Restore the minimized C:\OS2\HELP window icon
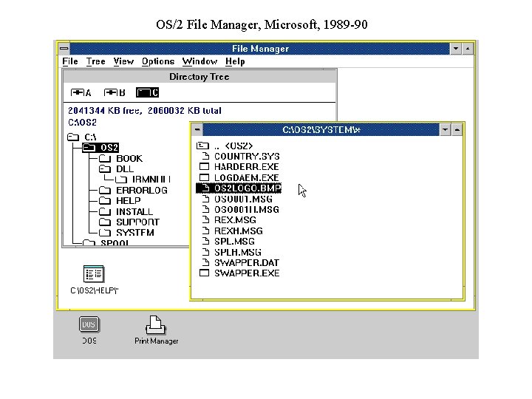This screenshot has width=532, height=399. [94, 274]
